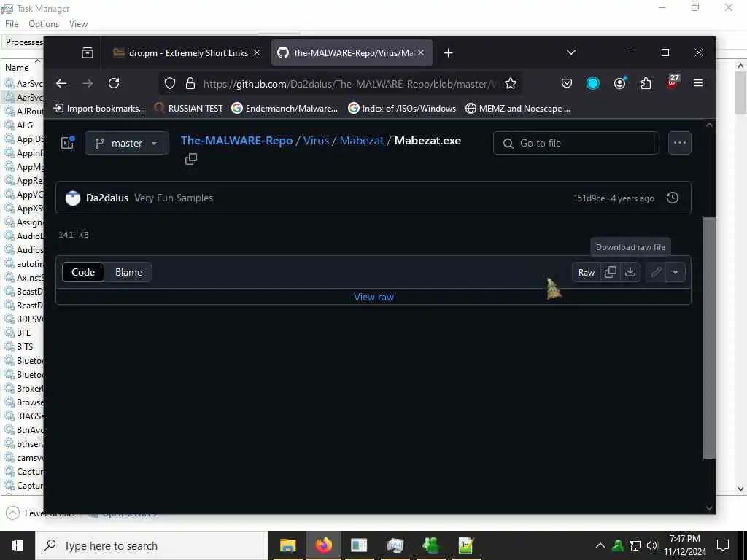
Task: Open Windows Start menu
Action: 18,545
